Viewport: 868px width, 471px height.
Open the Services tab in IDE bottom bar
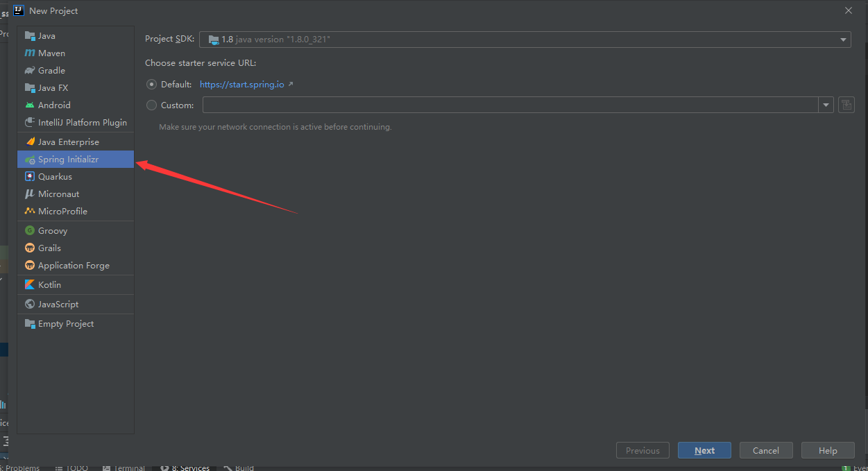click(x=185, y=468)
